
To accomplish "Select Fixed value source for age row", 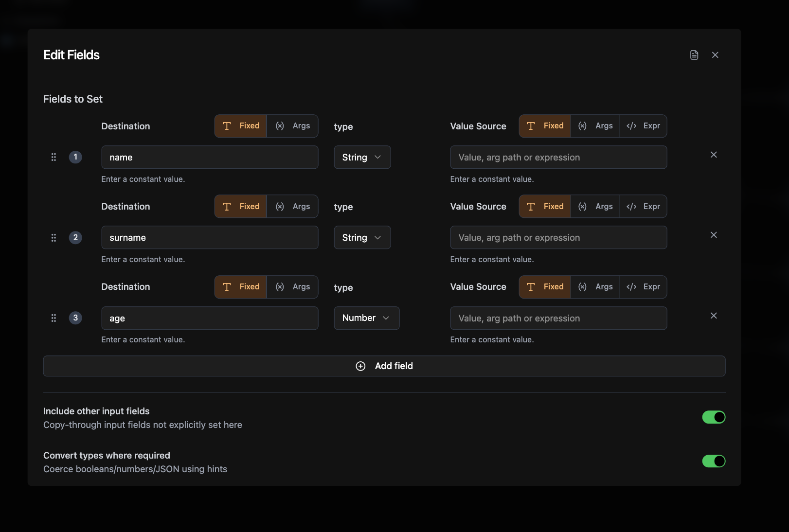I will click(545, 287).
